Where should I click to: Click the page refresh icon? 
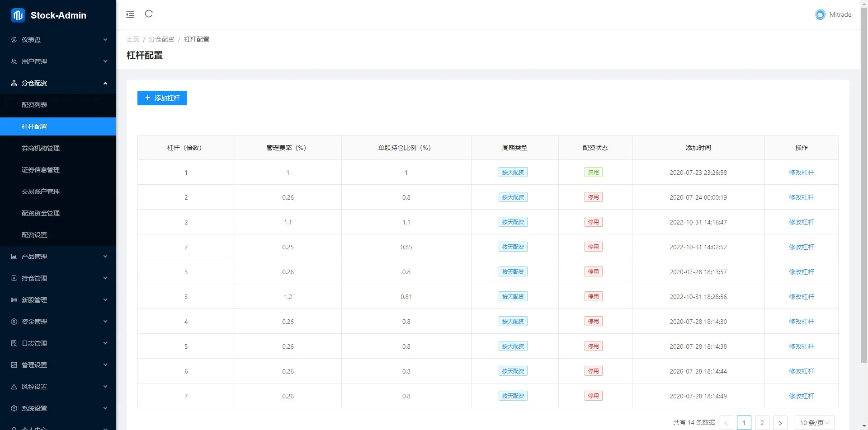pyautogui.click(x=149, y=14)
